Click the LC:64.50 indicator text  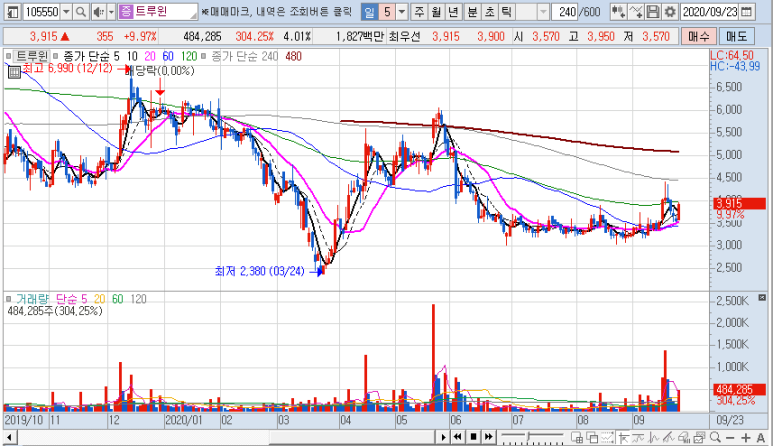(x=732, y=55)
